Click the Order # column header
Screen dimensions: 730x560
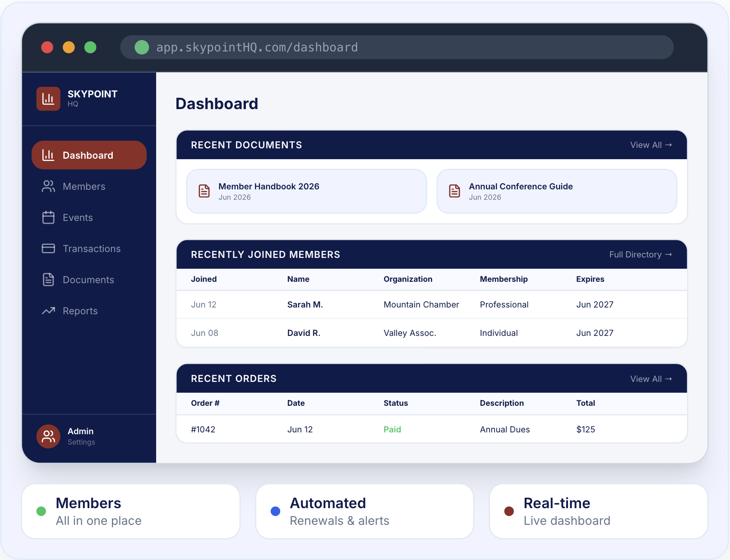tap(205, 403)
